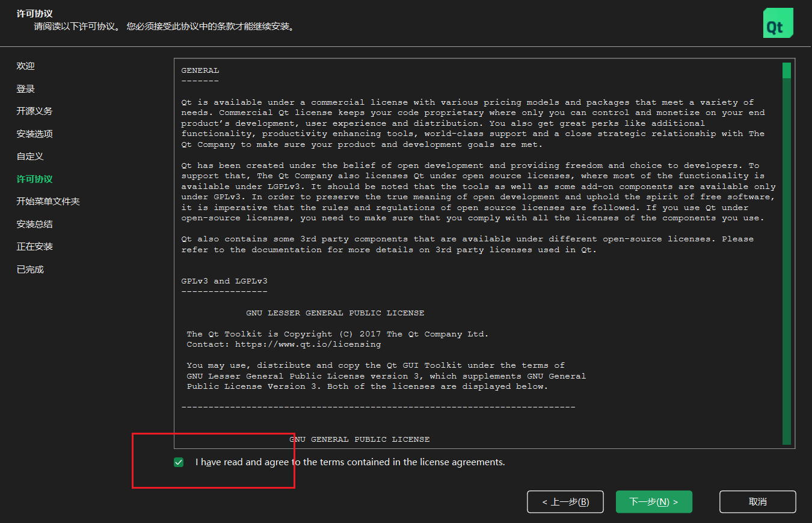Click the GENERAL heading in license text
812x523 pixels.
pos(200,70)
